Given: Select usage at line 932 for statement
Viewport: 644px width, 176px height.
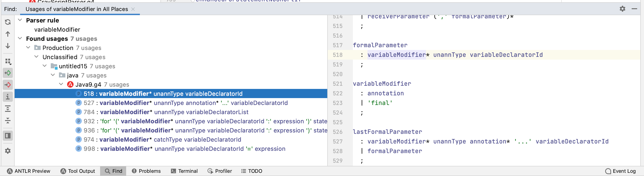Looking at the screenshot, I should pos(171,121).
